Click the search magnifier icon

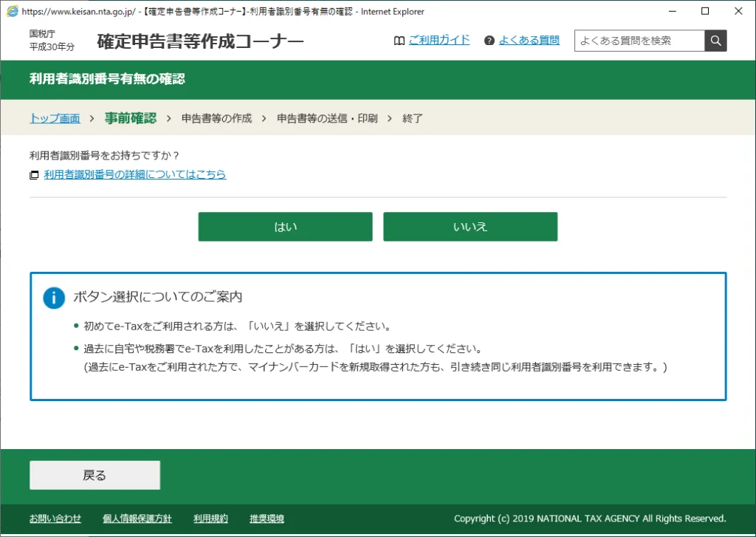pyautogui.click(x=715, y=41)
